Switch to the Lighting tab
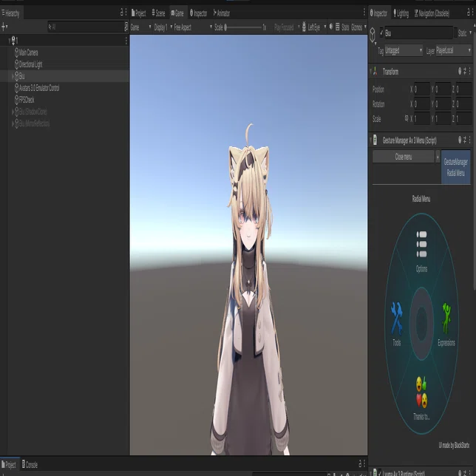Screen dimensions: 476x476 point(401,13)
